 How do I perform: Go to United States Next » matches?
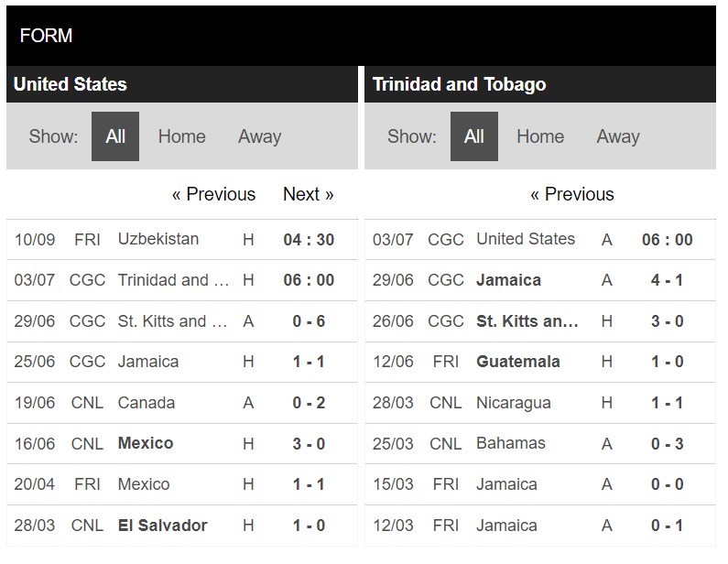coord(309,194)
